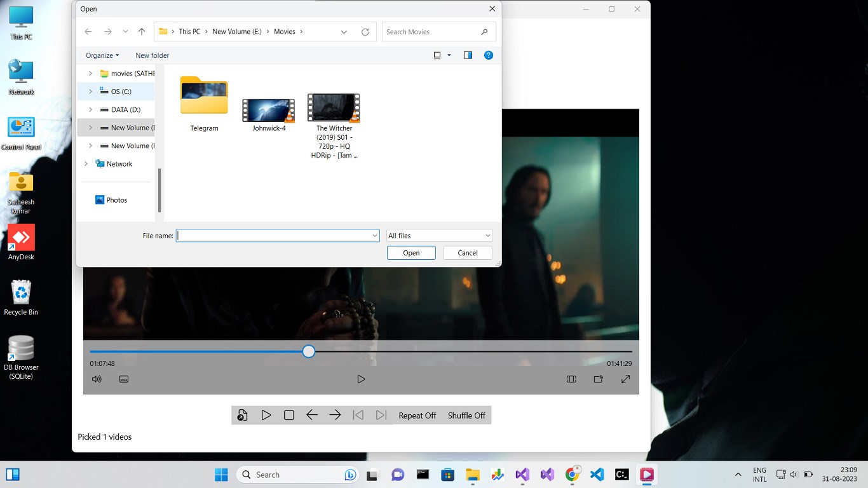Screen dimensions: 868x488
Task: Click New folder in the dialog toolbar
Action: [153, 55]
